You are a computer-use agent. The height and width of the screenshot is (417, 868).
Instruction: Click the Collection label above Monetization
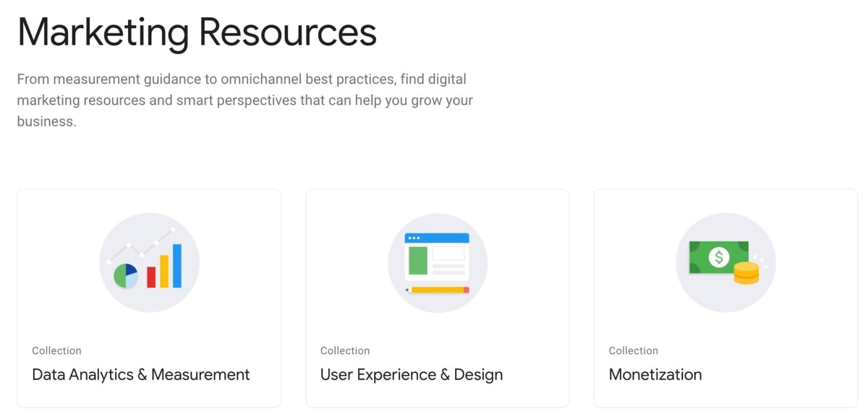pos(633,351)
